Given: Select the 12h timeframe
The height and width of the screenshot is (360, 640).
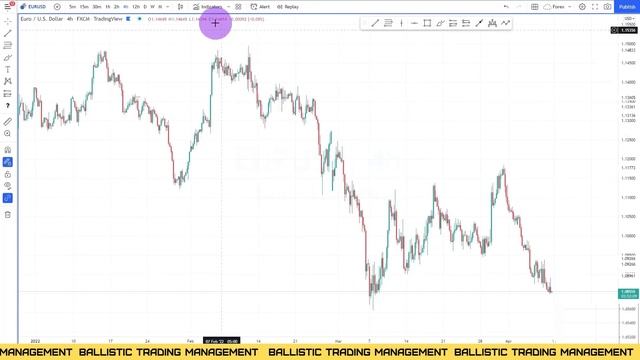Looking at the screenshot, I should tap(136, 7).
